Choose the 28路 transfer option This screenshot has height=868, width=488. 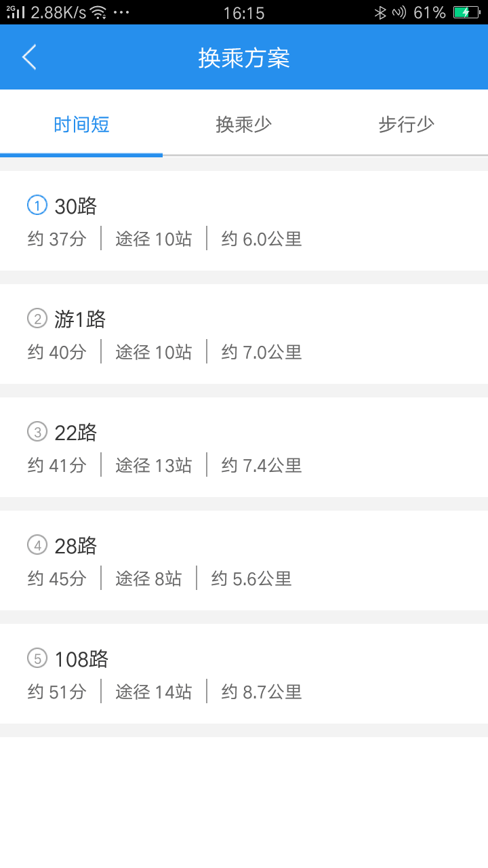(x=75, y=546)
